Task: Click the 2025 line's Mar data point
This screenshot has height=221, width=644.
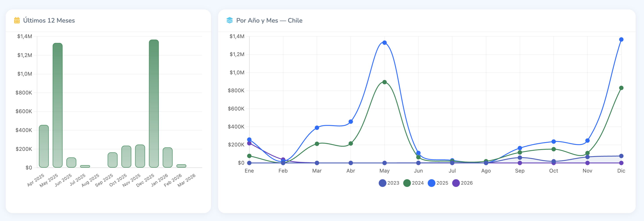Action: coord(317,128)
